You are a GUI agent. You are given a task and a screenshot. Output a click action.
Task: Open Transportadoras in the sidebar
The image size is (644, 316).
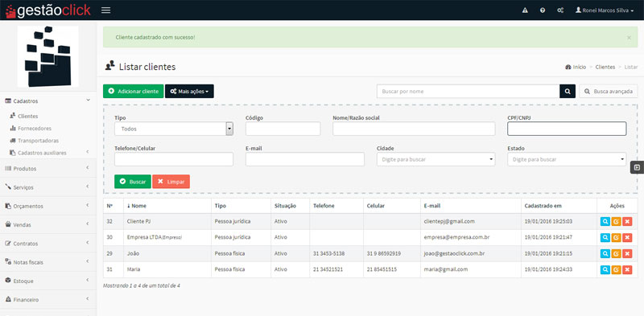click(x=38, y=141)
